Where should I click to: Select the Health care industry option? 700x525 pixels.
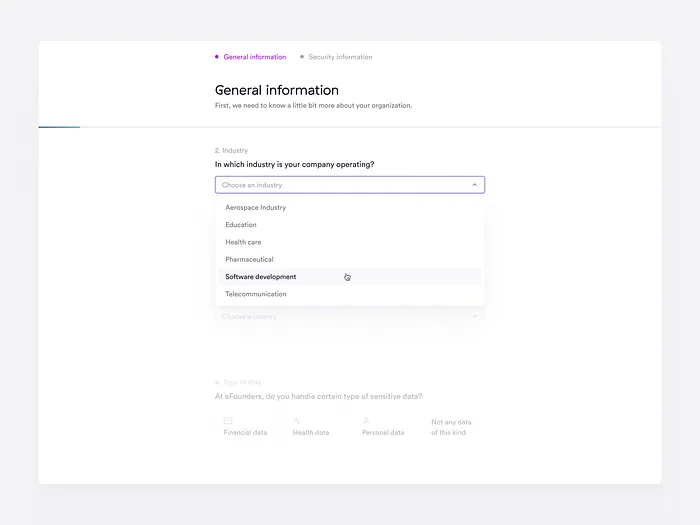point(243,242)
